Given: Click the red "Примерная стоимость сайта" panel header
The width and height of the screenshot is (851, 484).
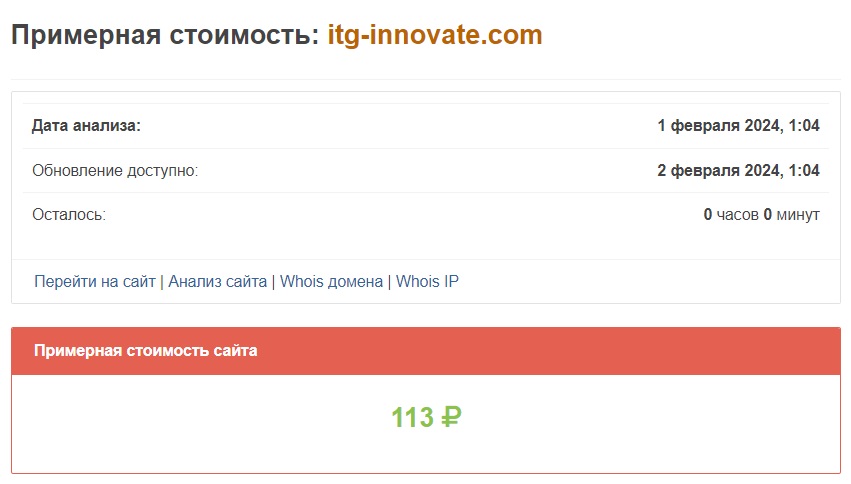Looking at the screenshot, I should [145, 351].
